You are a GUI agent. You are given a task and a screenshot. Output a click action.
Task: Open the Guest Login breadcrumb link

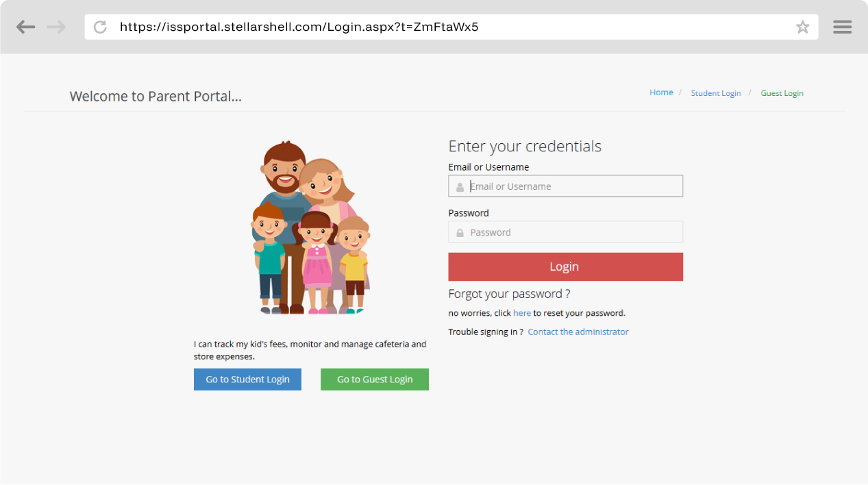click(x=782, y=93)
